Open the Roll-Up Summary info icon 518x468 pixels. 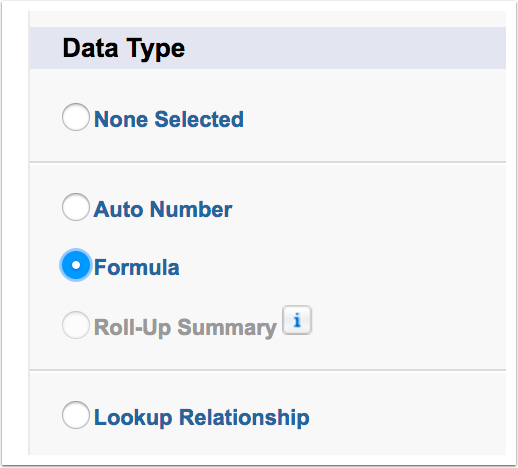tap(297, 320)
